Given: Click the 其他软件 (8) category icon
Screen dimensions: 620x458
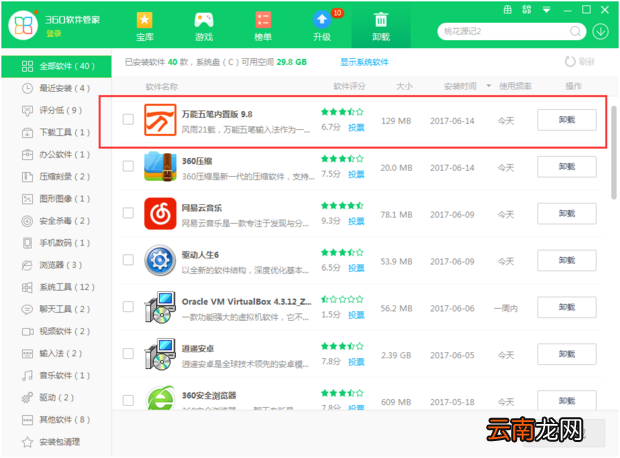Looking at the screenshot, I should [27, 420].
